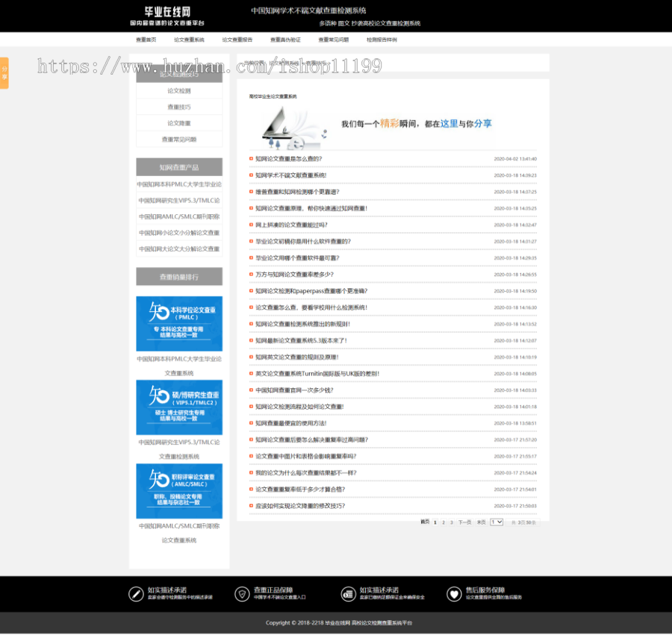Click timestamp 2020-04-02 13:41:40
The height and width of the screenshot is (641, 672).
click(x=515, y=159)
